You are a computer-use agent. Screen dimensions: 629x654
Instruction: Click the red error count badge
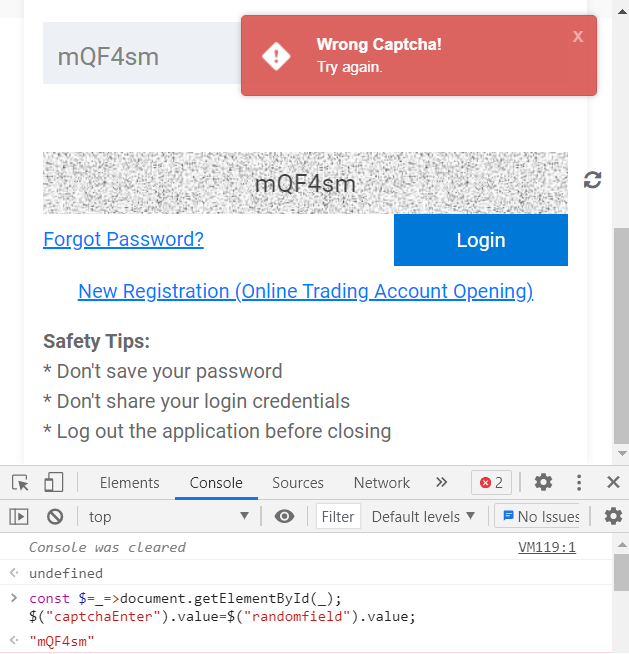pos(491,483)
